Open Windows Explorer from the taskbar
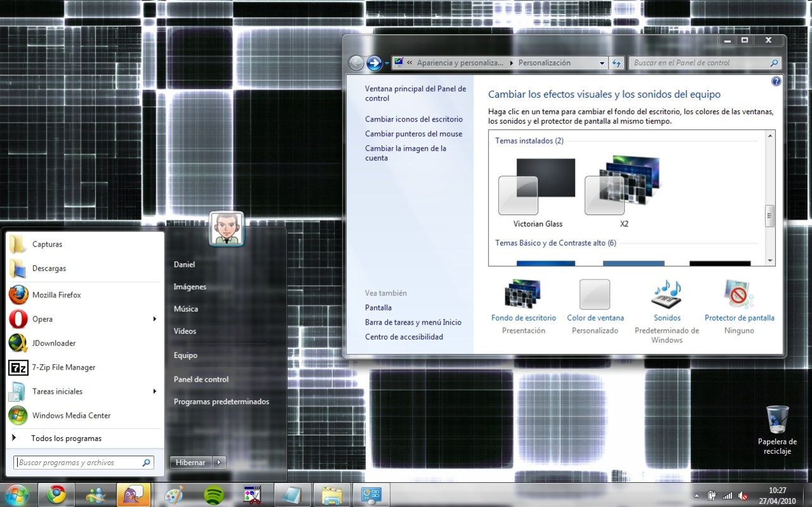This screenshot has width=812, height=507. (x=332, y=494)
